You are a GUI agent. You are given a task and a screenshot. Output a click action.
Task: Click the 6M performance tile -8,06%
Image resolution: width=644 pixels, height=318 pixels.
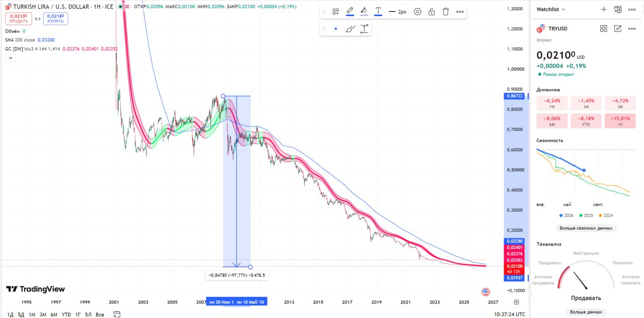[552, 121]
